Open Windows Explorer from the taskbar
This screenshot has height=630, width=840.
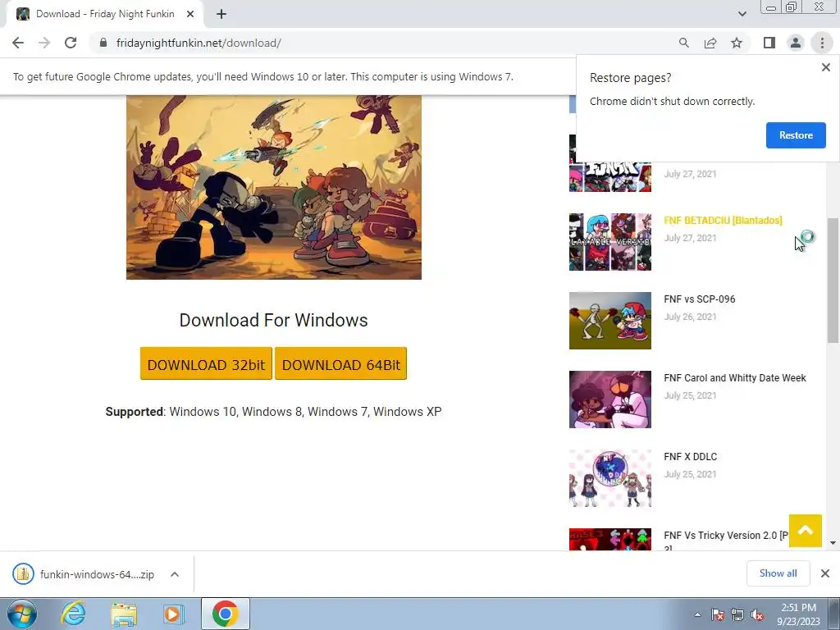pos(124,614)
